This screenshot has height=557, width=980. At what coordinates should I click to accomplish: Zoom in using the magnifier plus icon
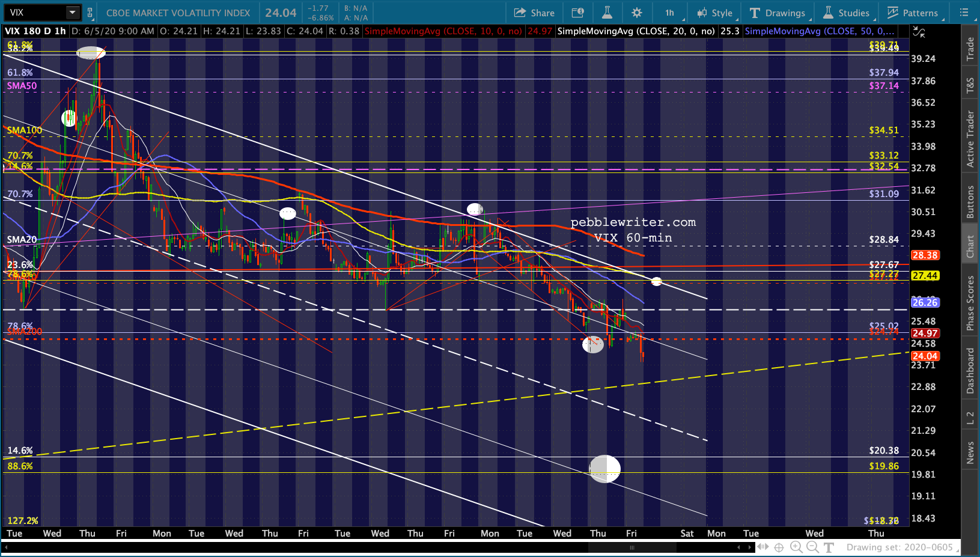tap(796, 547)
